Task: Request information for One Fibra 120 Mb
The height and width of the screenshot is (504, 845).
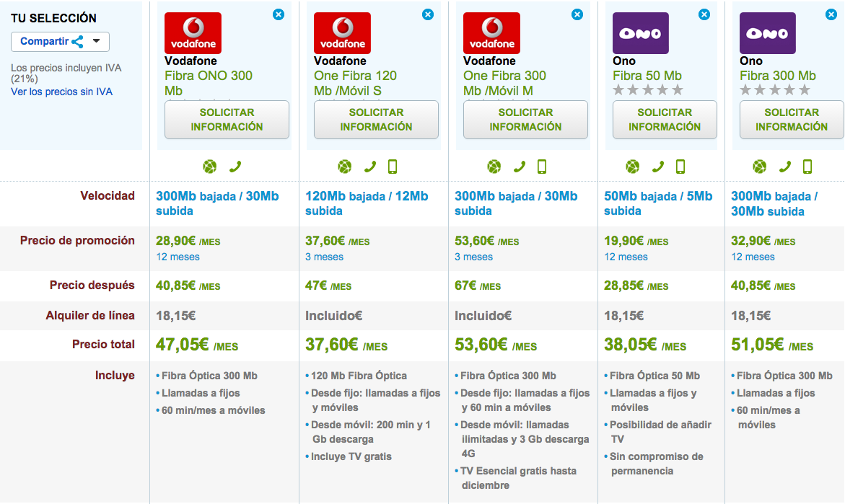Action: click(x=376, y=119)
